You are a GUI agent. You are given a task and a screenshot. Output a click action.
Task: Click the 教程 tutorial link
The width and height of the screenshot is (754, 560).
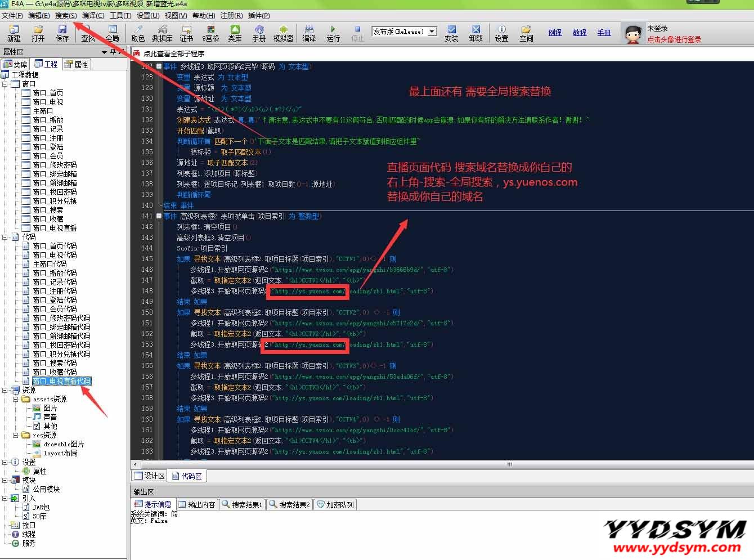tap(580, 33)
